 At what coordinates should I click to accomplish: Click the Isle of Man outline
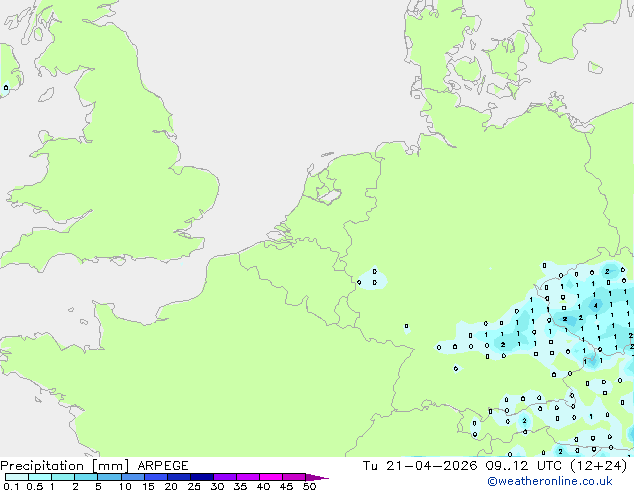click(x=46, y=95)
